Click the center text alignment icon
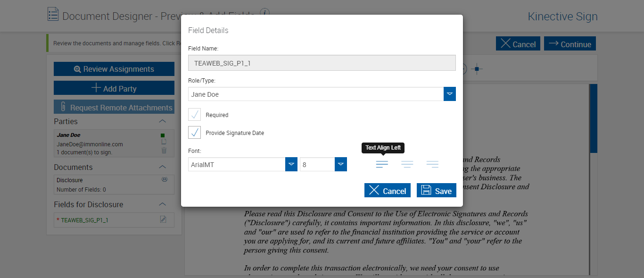644x278 pixels. [407, 164]
